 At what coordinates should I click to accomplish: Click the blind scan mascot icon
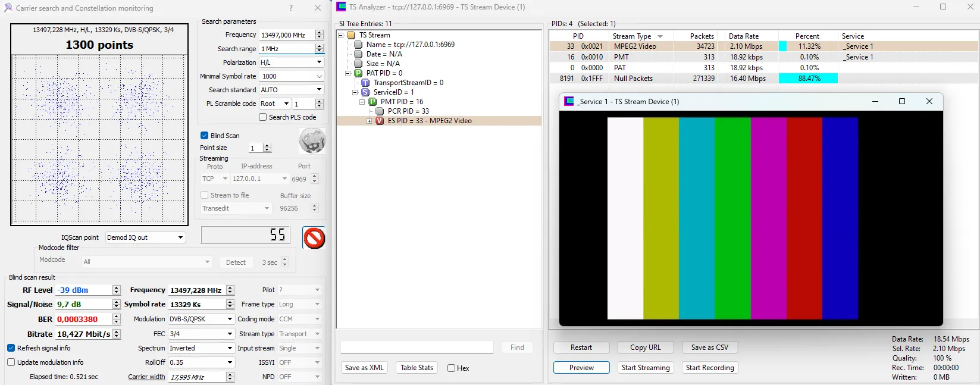(x=312, y=141)
